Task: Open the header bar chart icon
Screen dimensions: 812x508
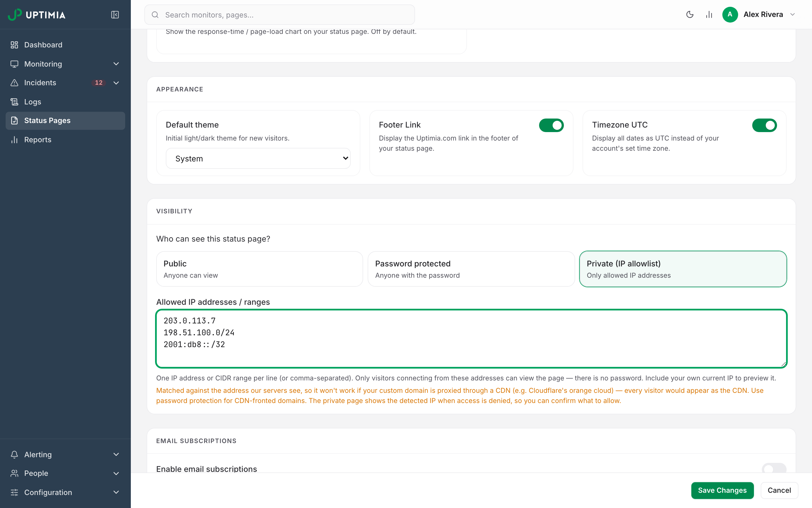Action: 709,14
